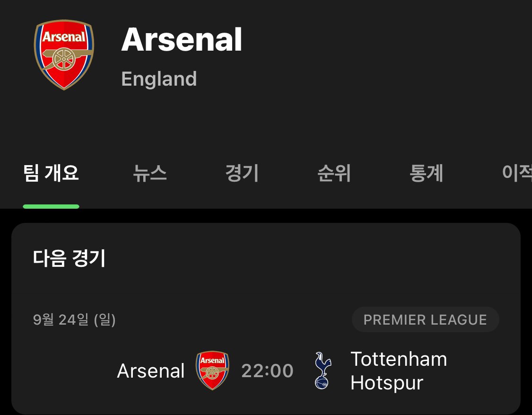The width and height of the screenshot is (532, 415).
Task: Tap the PREMIER LEAGUE competition badge
Action: click(x=425, y=319)
